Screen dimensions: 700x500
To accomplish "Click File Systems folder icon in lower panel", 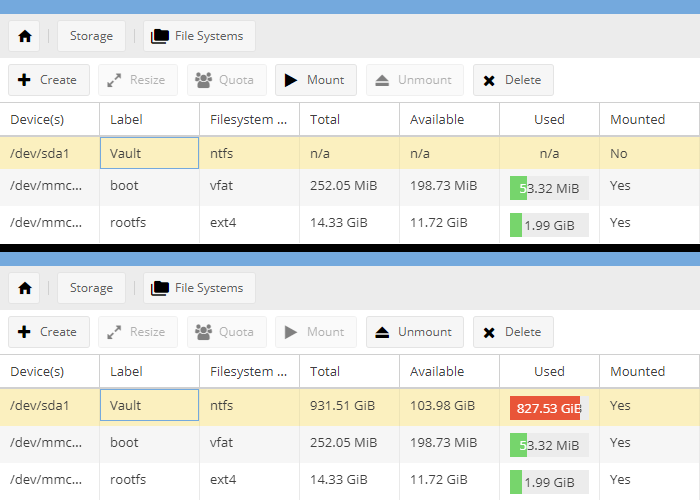I will (160, 288).
